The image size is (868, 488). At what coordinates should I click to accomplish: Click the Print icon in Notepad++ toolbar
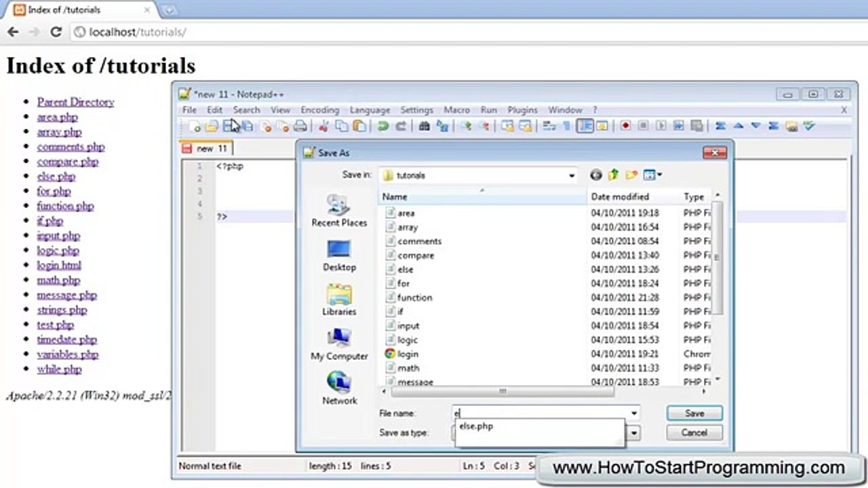click(300, 126)
